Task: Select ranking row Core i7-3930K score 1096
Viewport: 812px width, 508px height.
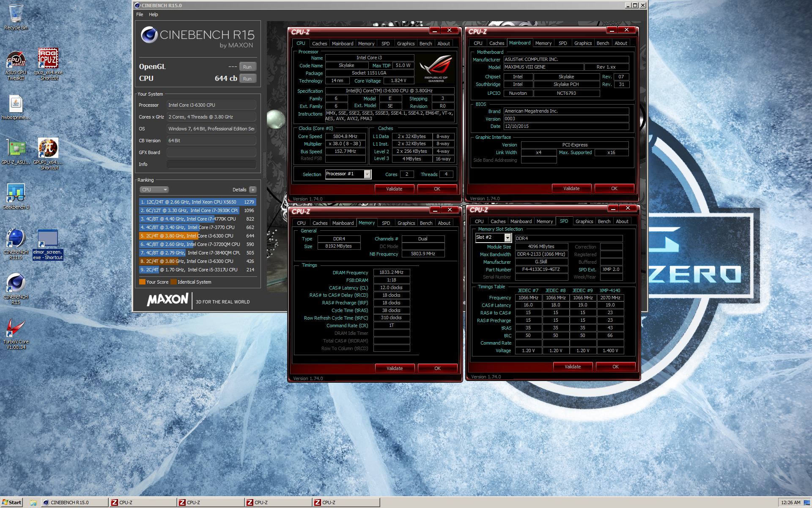Action: click(198, 210)
